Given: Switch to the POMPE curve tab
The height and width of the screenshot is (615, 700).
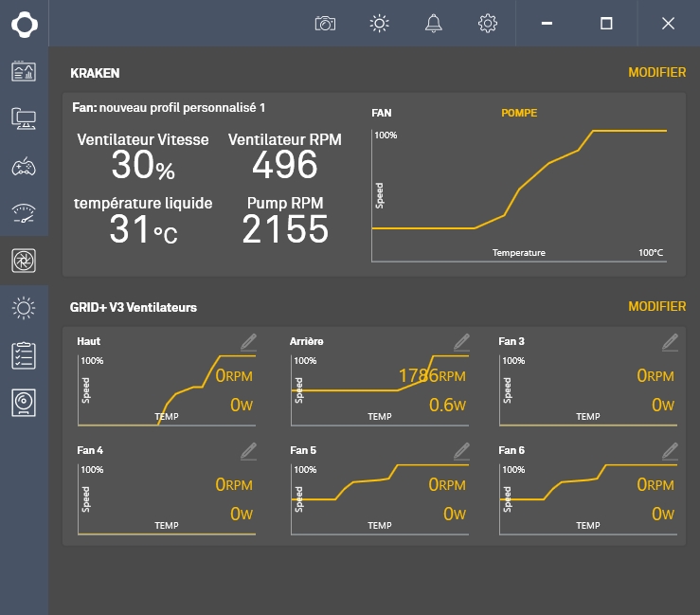Looking at the screenshot, I should pyautogui.click(x=518, y=113).
